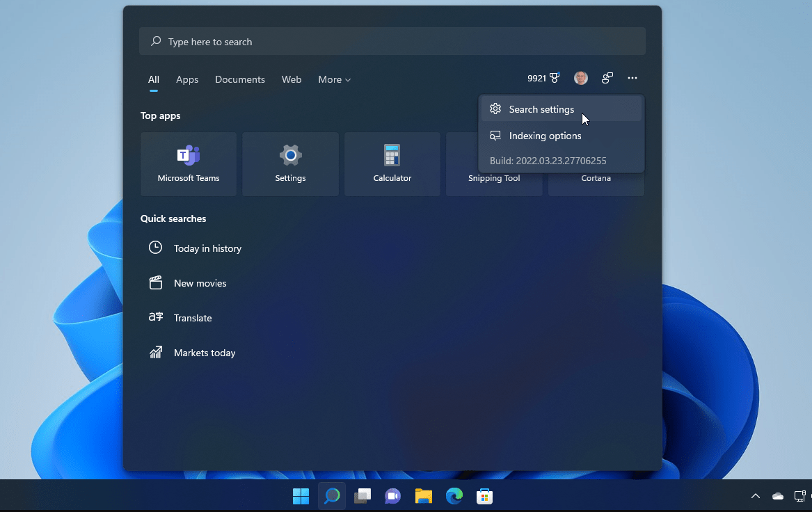Viewport: 812px width, 512px height.
Task: Click the user profile picture
Action: pos(580,78)
